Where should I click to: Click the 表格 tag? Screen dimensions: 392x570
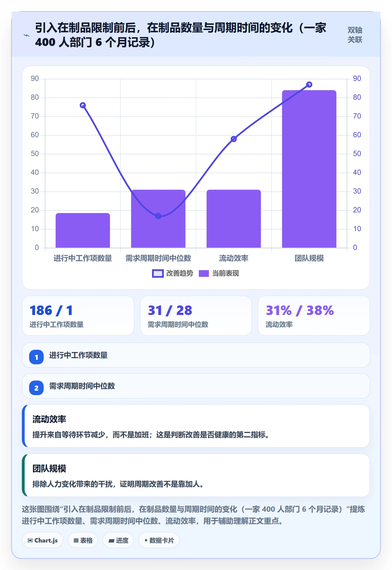[x=83, y=540]
